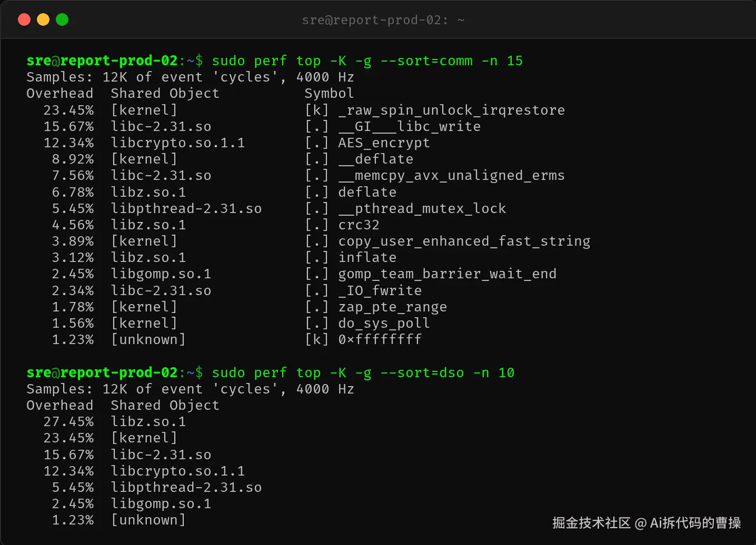Click the first perf top --sort=comm command

pos(367,61)
